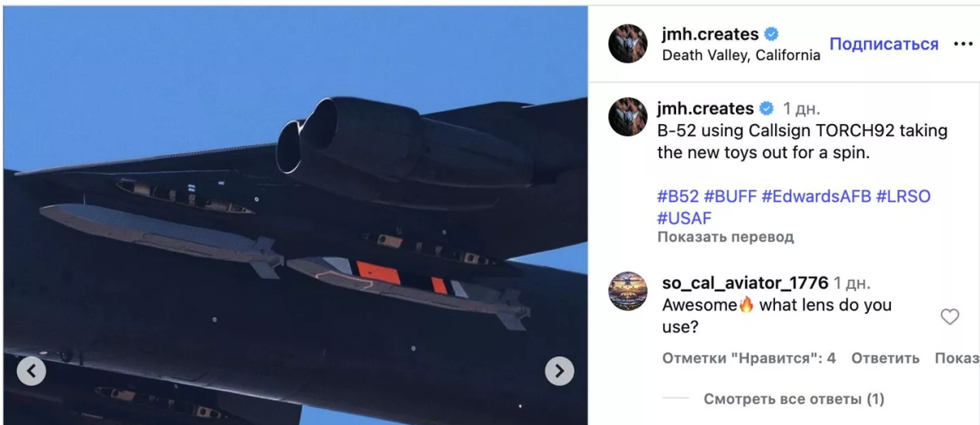Click the verified badge beside the caption username
The height and width of the screenshot is (425, 980).
(x=767, y=108)
